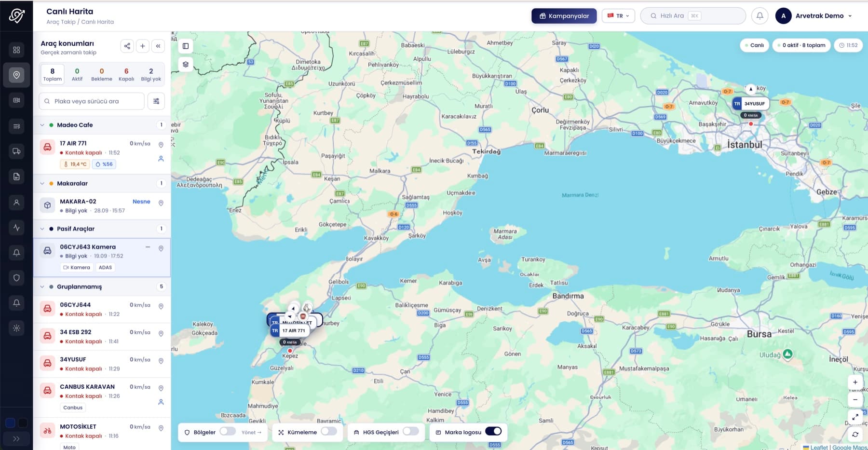Enter fullscreen map view
The height and width of the screenshot is (450, 868).
[x=855, y=417]
